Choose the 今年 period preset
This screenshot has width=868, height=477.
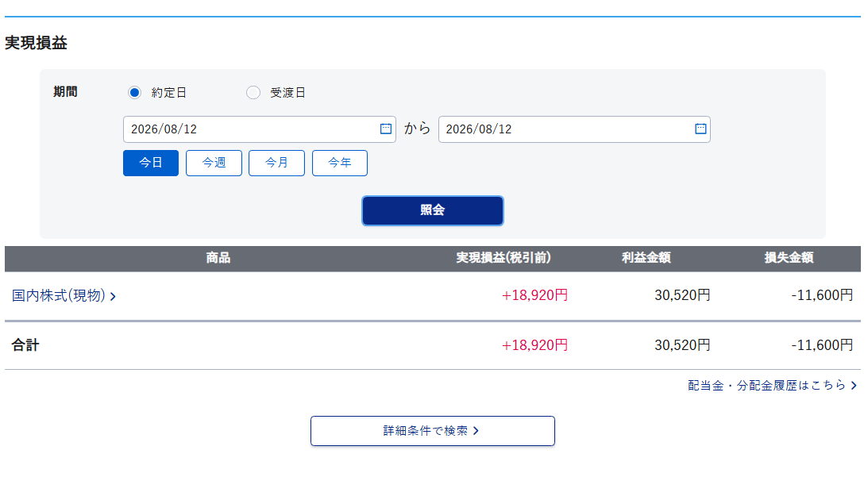340,163
